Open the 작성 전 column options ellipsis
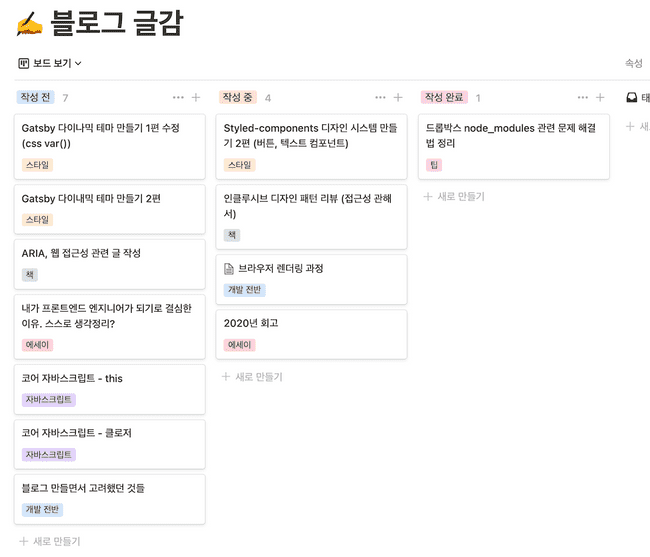 178,97
